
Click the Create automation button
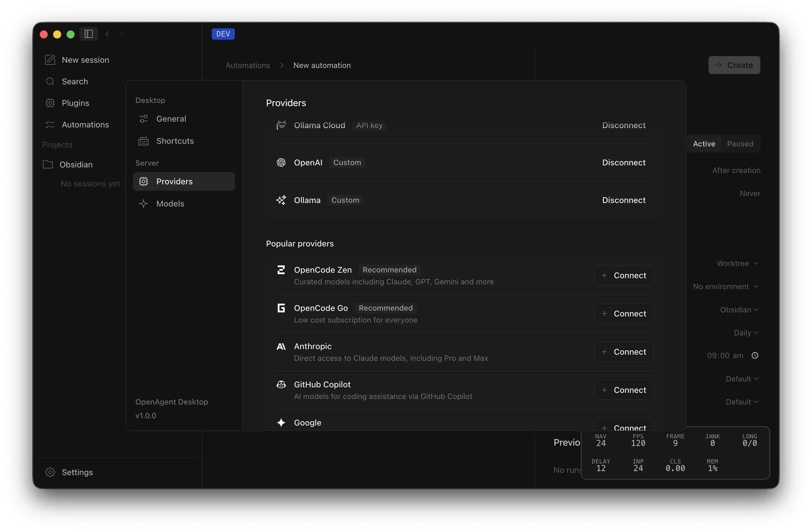click(734, 65)
